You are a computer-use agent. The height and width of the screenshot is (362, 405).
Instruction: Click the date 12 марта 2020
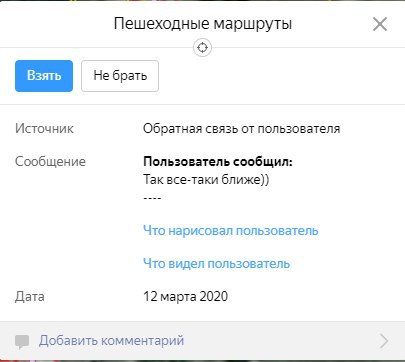185,296
